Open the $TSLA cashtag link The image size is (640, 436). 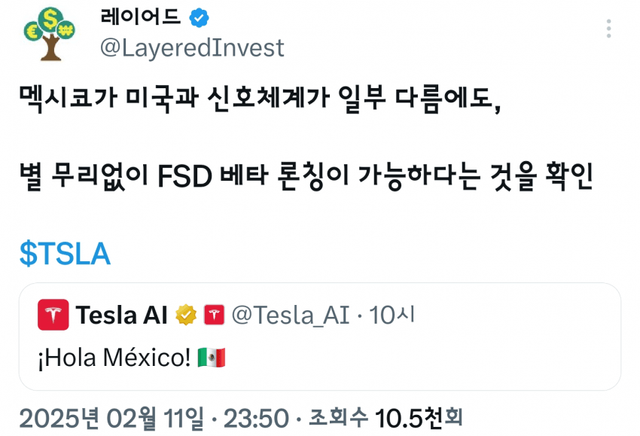pos(65,254)
